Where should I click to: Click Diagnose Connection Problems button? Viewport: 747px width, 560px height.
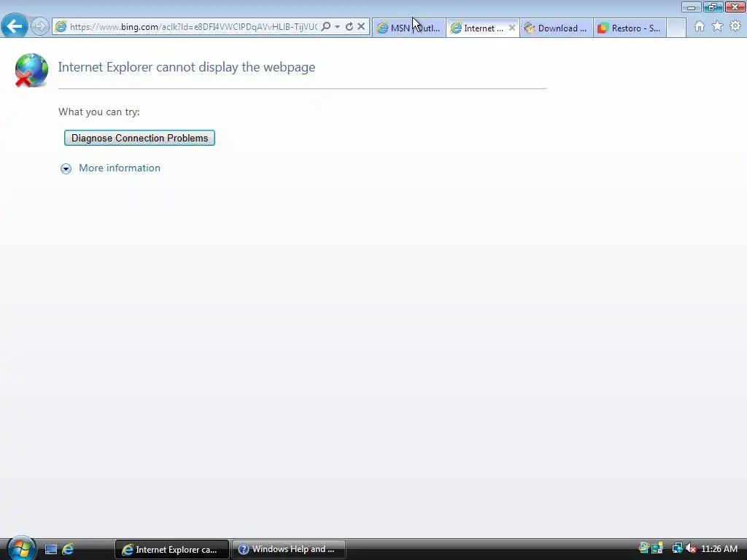pyautogui.click(x=139, y=138)
